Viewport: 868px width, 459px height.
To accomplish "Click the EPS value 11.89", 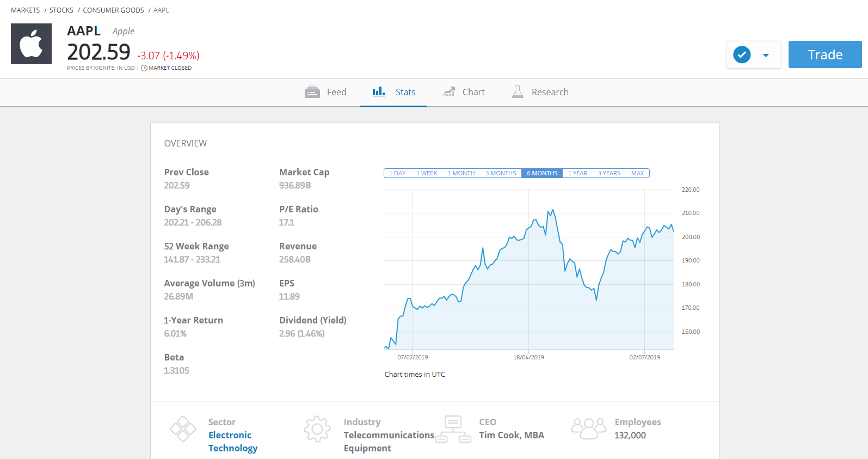I will [289, 296].
